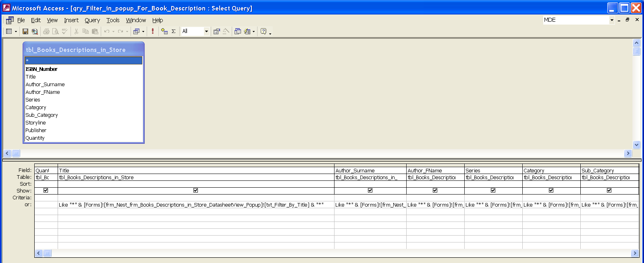Open the 'MDE' help box dropdown arrow
The image size is (644, 263).
(x=612, y=20)
